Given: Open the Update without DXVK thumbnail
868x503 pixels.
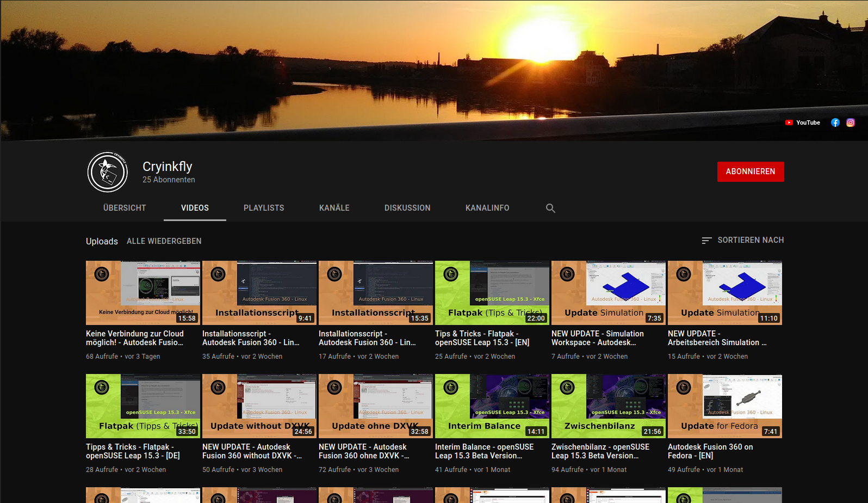Looking at the screenshot, I should pos(259,406).
